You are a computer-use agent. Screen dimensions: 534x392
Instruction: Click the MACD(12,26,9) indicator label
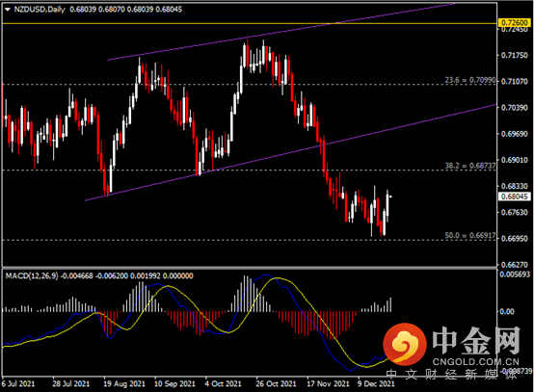(32, 275)
